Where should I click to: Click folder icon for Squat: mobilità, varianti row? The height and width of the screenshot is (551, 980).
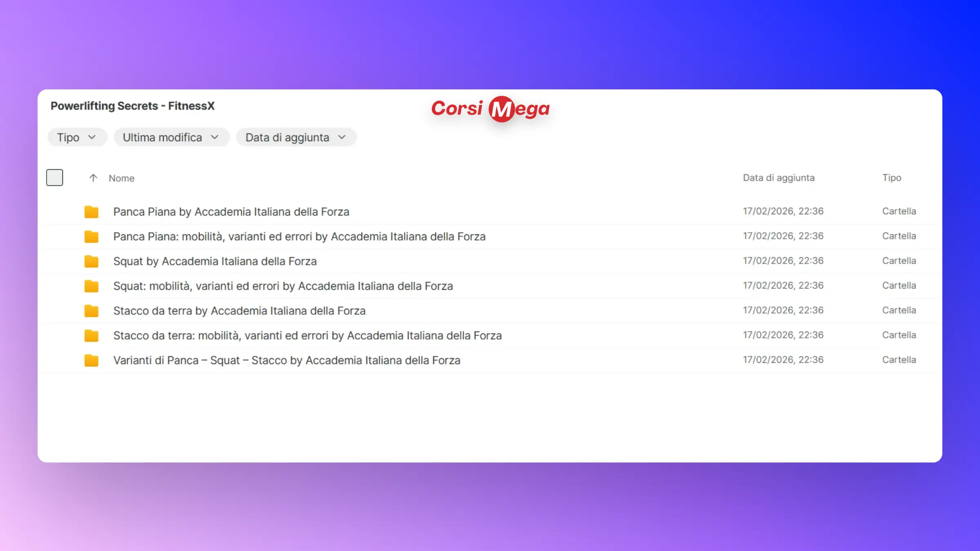(x=91, y=286)
